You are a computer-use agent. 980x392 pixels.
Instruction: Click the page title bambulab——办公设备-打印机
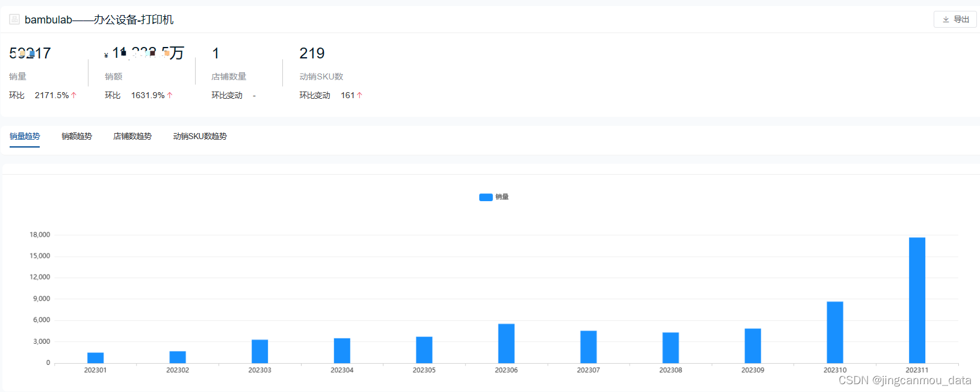[99, 19]
